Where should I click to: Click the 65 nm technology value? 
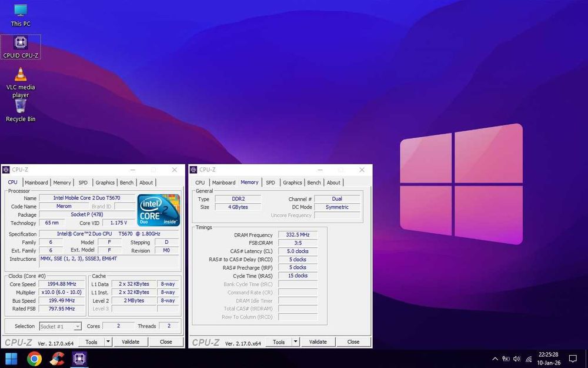[52, 223]
